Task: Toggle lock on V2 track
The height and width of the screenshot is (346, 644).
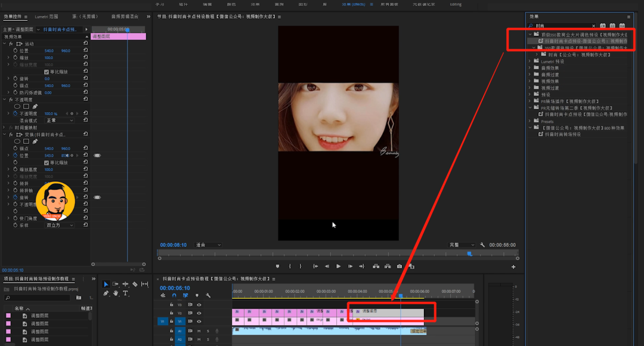Action: point(171,313)
